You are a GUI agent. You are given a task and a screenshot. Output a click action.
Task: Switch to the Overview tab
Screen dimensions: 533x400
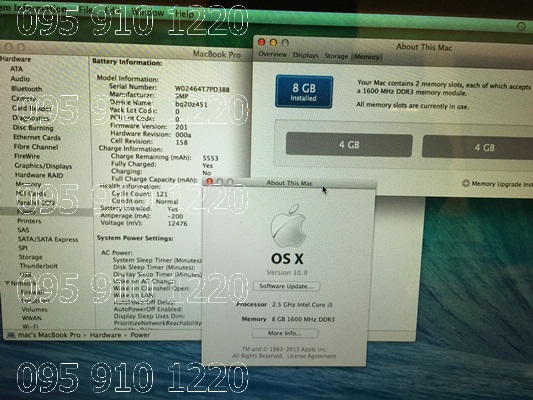tap(272, 54)
